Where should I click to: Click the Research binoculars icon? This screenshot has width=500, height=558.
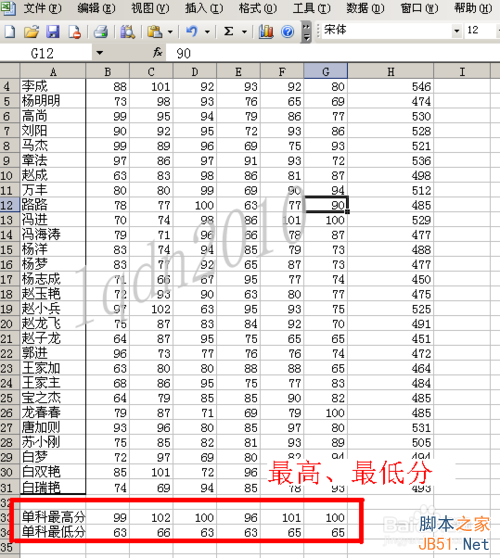127,32
